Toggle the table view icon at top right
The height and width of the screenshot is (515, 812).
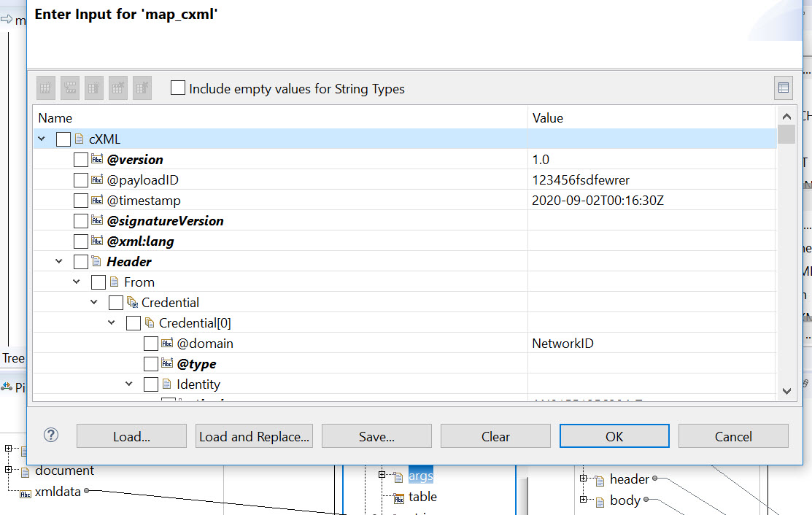[x=784, y=88]
